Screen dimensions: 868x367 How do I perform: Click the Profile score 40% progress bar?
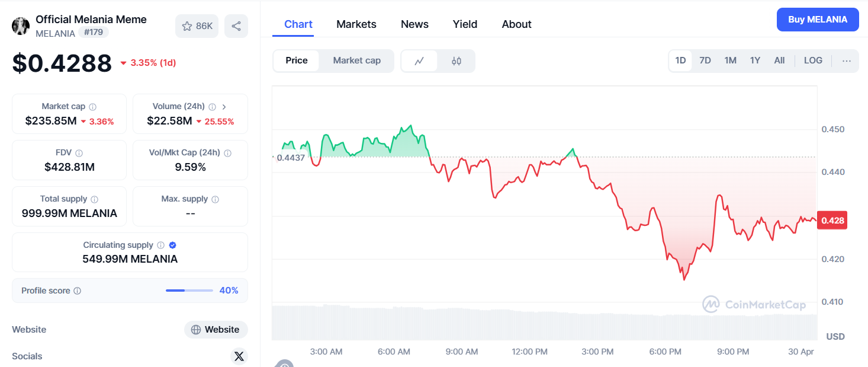click(189, 291)
